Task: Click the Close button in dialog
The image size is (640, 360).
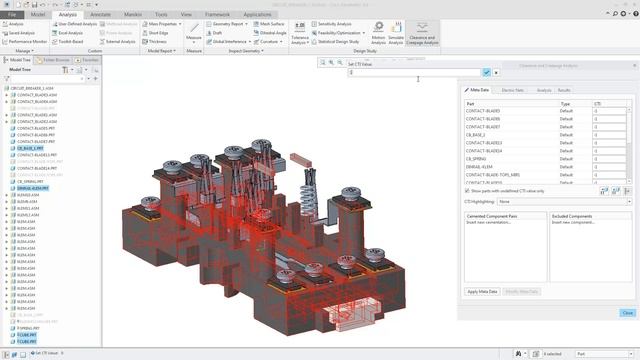Action: 627,313
